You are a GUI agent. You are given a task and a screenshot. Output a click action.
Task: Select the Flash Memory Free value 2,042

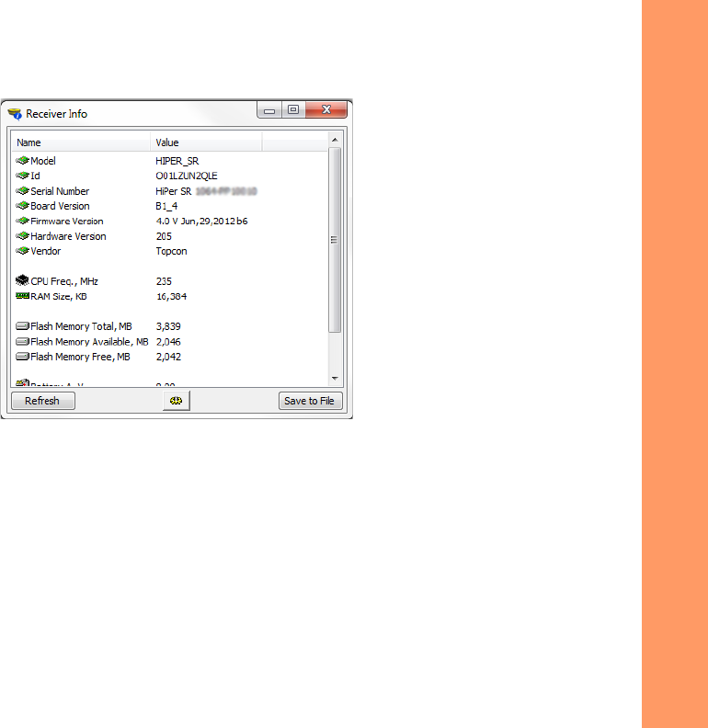pyautogui.click(x=168, y=357)
